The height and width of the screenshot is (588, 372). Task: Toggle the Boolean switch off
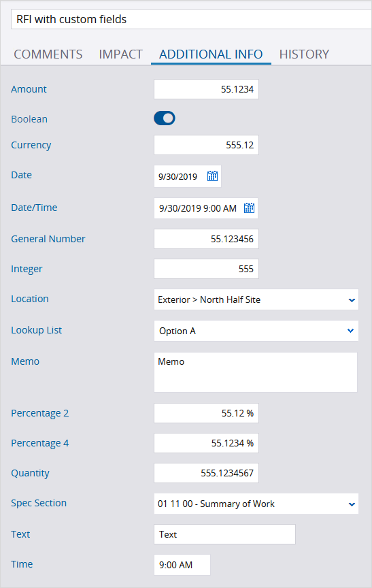(165, 118)
